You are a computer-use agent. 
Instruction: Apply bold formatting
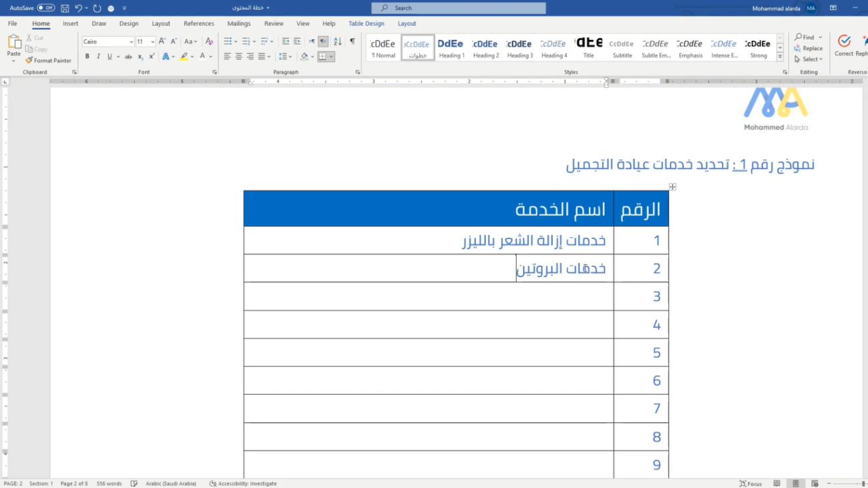(87, 57)
